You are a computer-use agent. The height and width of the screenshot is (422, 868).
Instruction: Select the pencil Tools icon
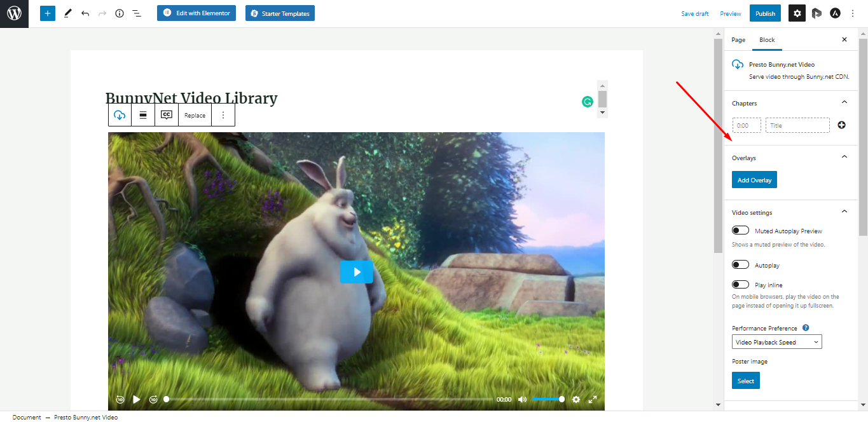click(68, 13)
